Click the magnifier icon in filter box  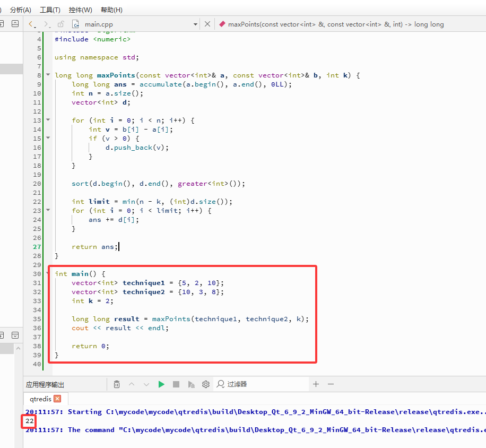(x=220, y=384)
